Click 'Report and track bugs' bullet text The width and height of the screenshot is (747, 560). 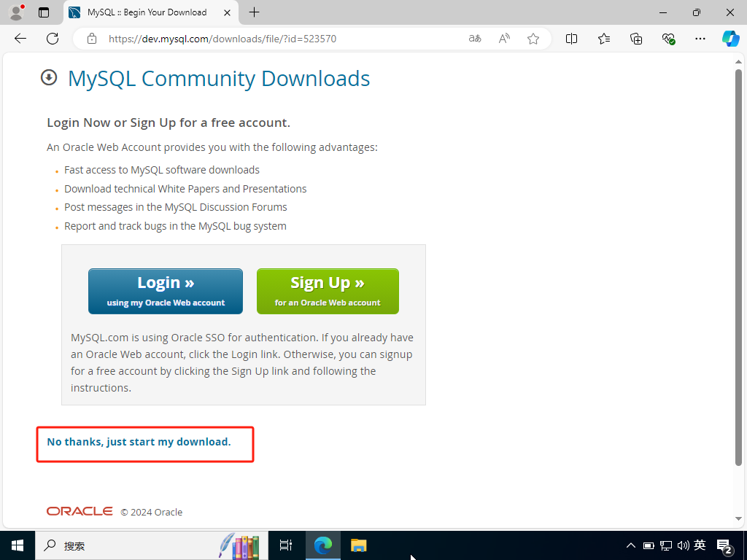(175, 226)
